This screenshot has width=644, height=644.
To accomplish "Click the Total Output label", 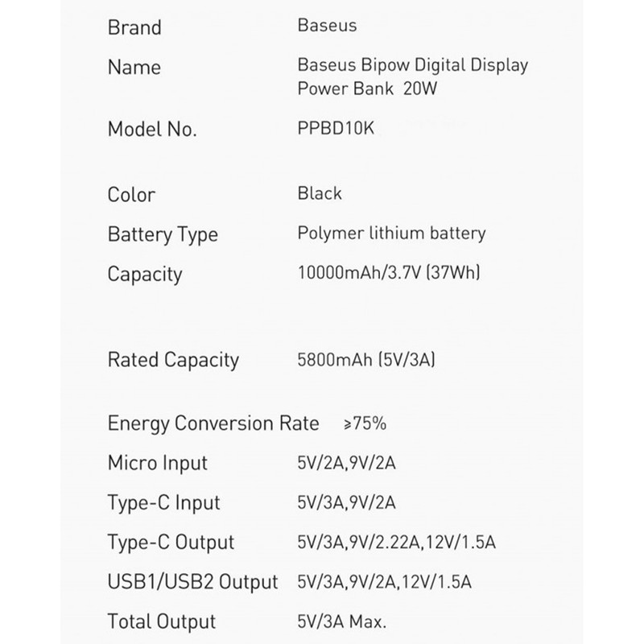I will (162, 621).
